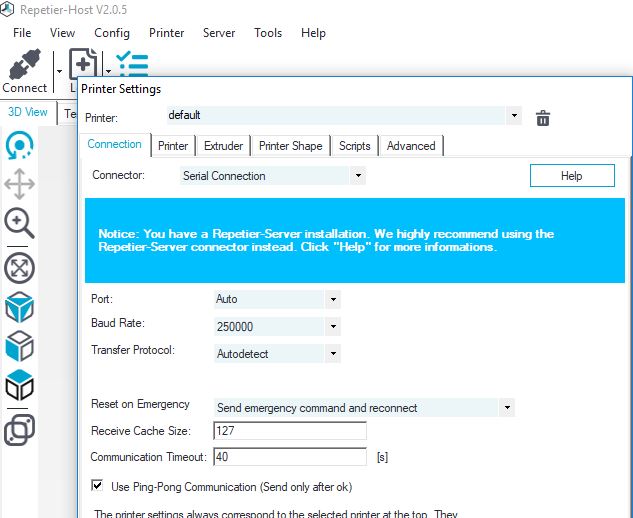Click the Load file icon

(x=82, y=64)
